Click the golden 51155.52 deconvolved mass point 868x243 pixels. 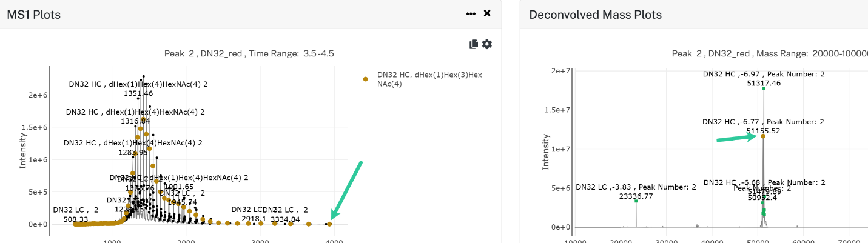pyautogui.click(x=763, y=136)
